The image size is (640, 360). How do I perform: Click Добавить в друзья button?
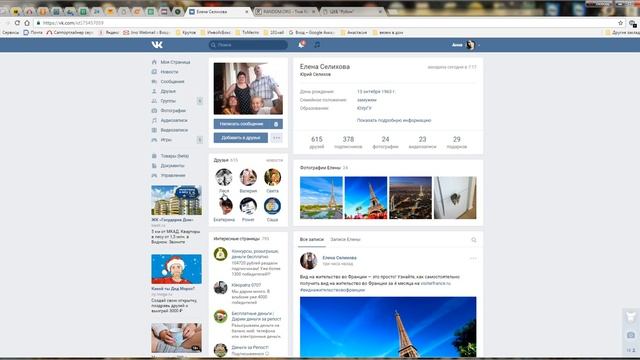click(241, 138)
